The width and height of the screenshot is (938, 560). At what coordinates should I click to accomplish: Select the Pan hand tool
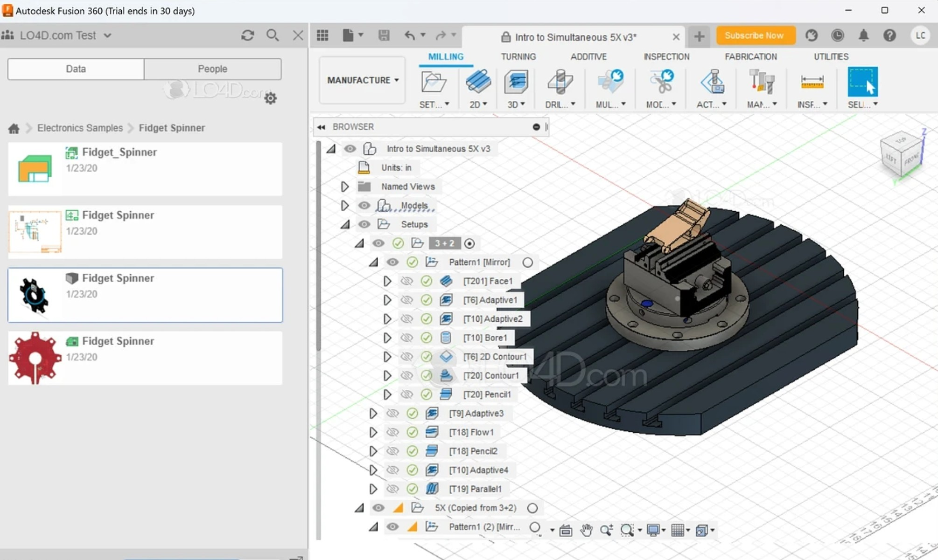coord(586,530)
